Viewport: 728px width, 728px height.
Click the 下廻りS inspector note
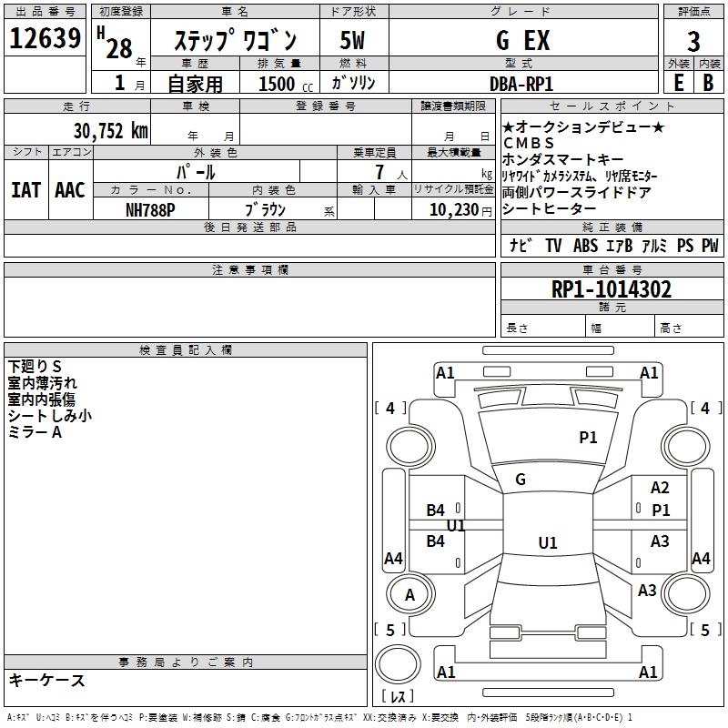coord(35,367)
